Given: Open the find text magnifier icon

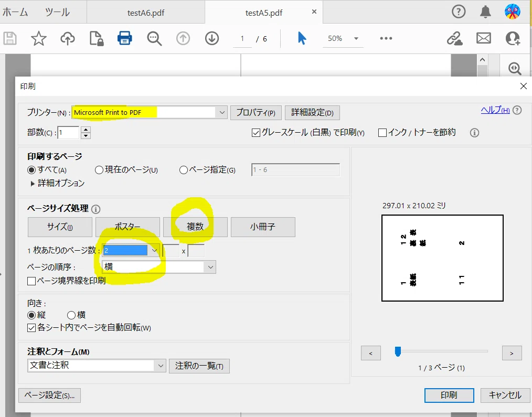Looking at the screenshot, I should (154, 38).
